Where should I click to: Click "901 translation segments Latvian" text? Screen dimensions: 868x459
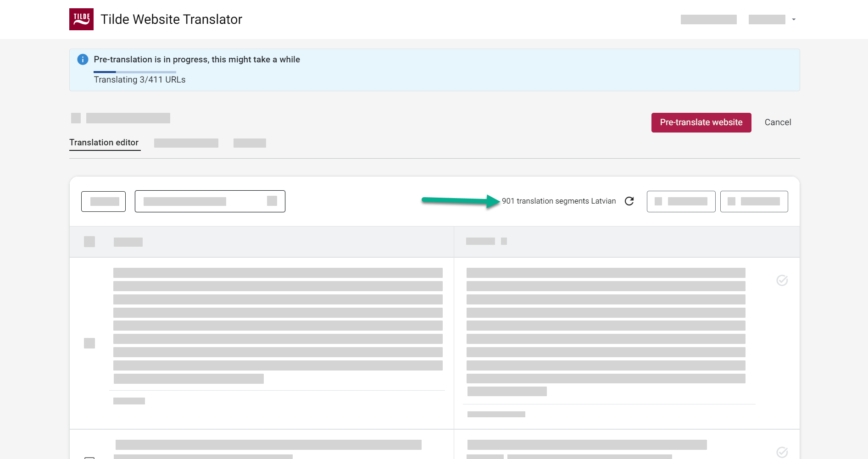tap(559, 201)
